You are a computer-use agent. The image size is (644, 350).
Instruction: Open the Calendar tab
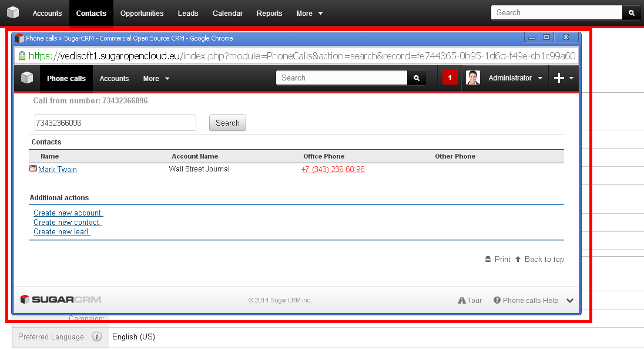[x=227, y=13]
